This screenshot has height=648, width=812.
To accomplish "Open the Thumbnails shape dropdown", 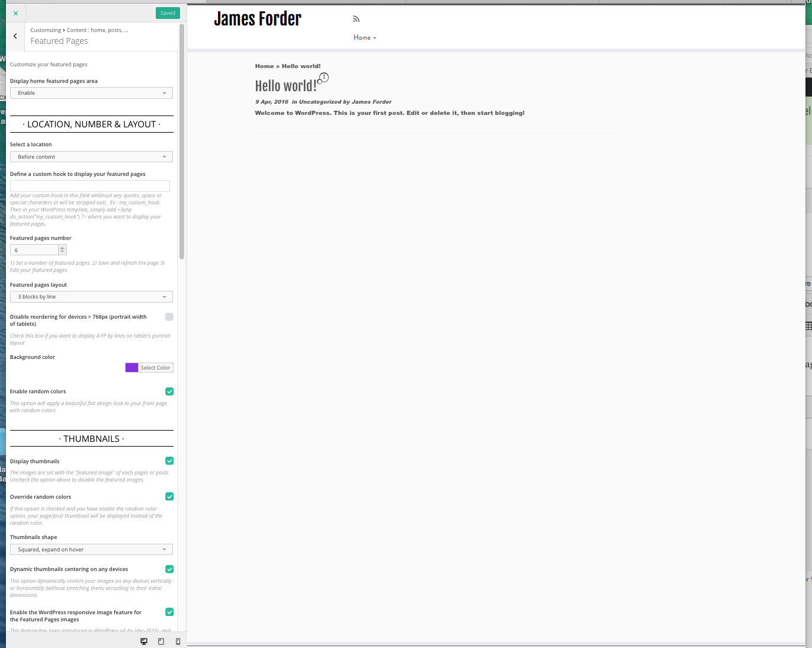I will click(91, 550).
